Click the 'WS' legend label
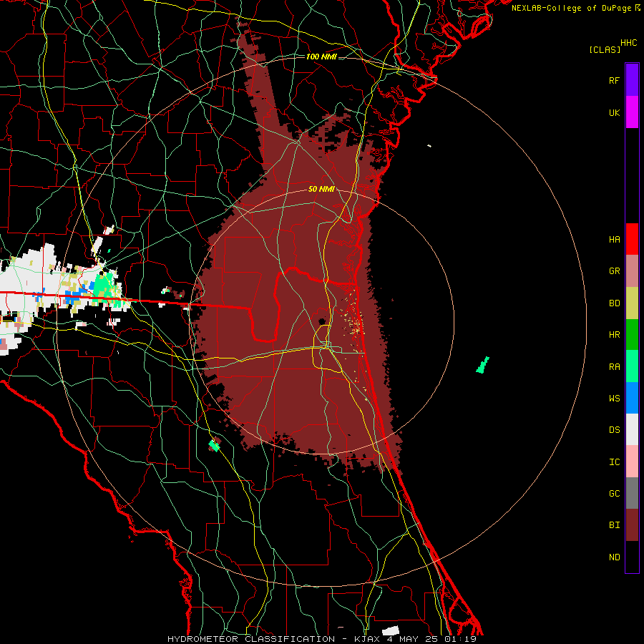 (614, 399)
